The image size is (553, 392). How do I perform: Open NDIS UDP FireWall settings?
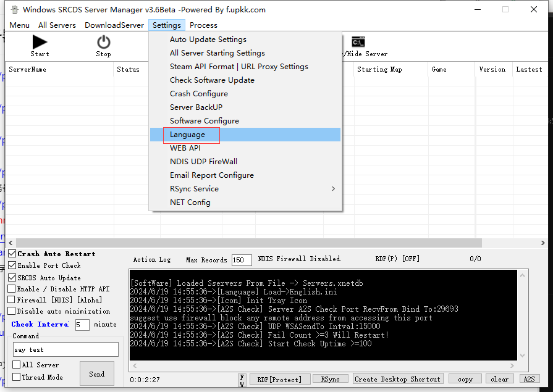(203, 162)
